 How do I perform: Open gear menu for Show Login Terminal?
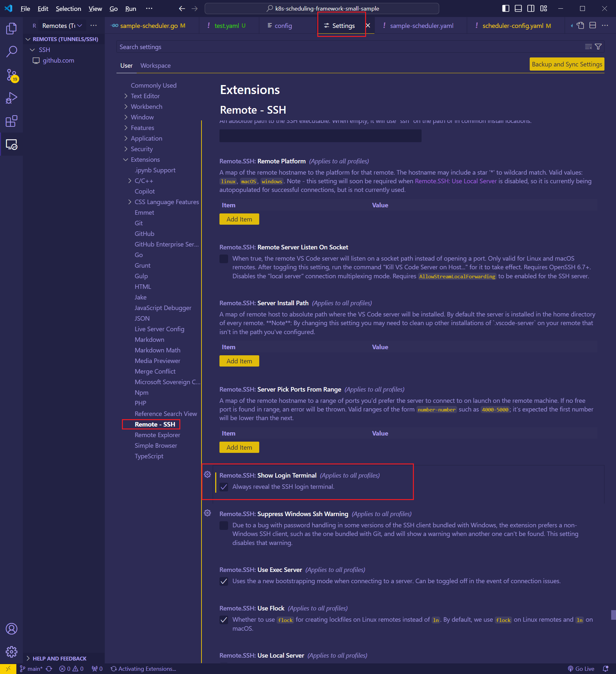(x=207, y=475)
